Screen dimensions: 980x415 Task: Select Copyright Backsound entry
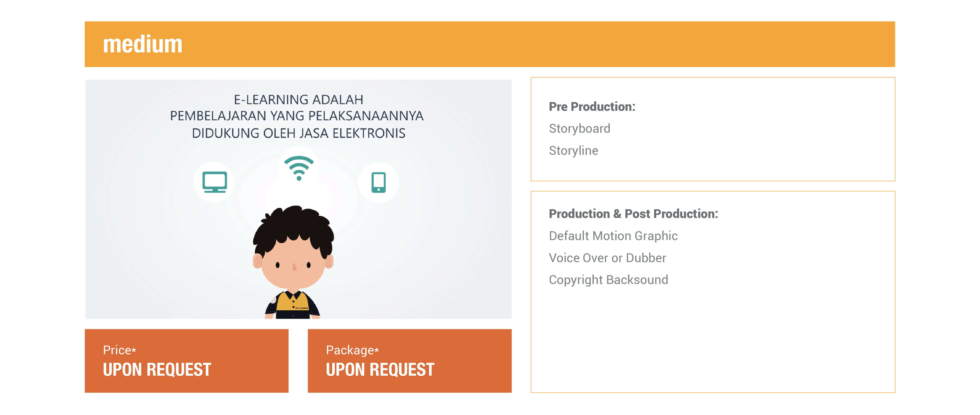point(608,280)
